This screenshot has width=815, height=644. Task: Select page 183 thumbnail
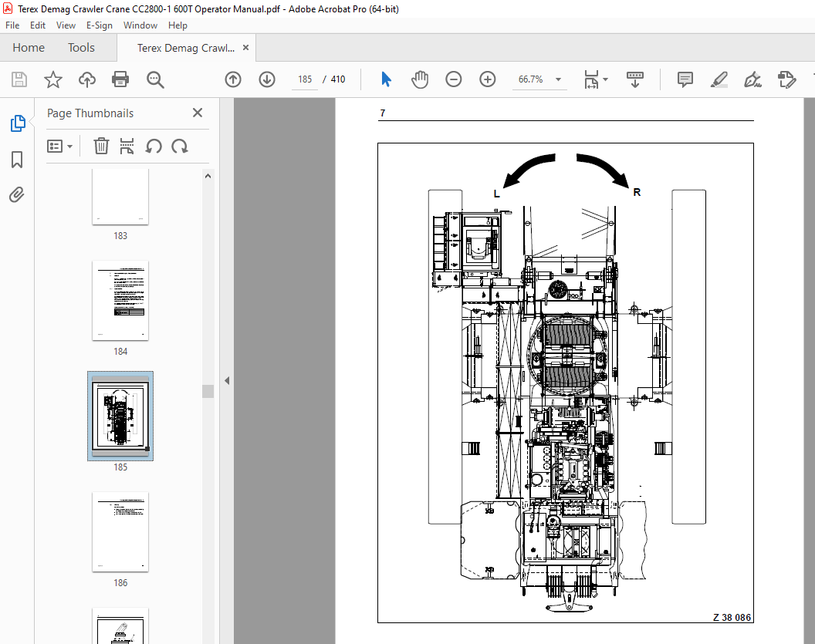click(x=120, y=197)
